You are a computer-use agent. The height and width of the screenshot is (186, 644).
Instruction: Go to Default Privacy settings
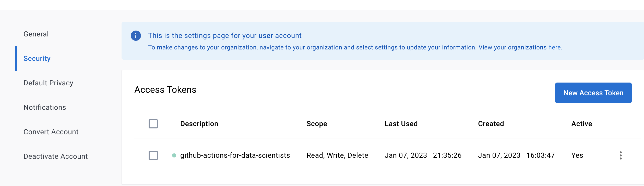coord(48,83)
